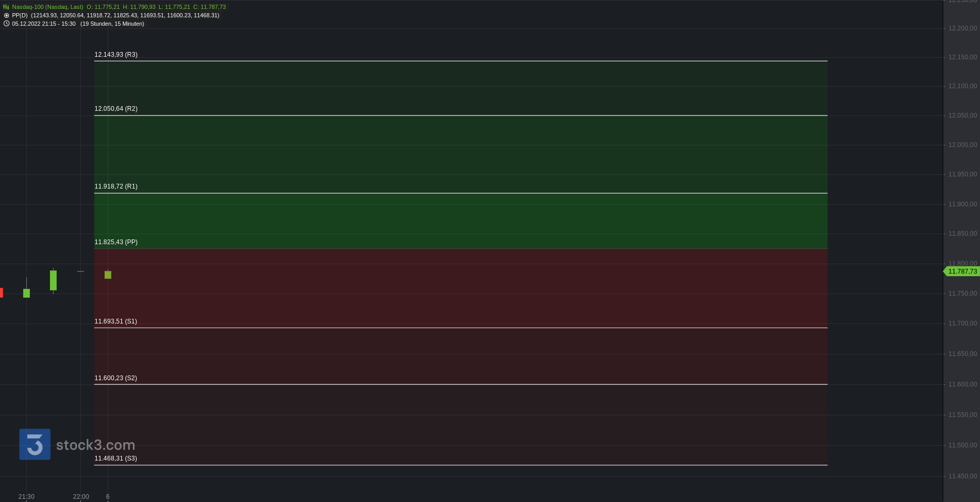Click the 11.918,72 (R1) resistance label
Image resolution: width=980 pixels, height=502 pixels.
(x=116, y=186)
